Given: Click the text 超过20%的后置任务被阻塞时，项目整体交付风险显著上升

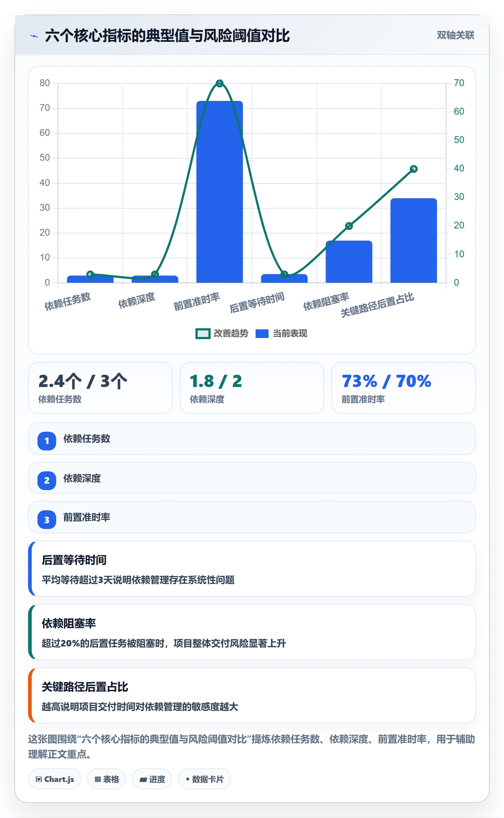Looking at the screenshot, I should coord(164,643).
